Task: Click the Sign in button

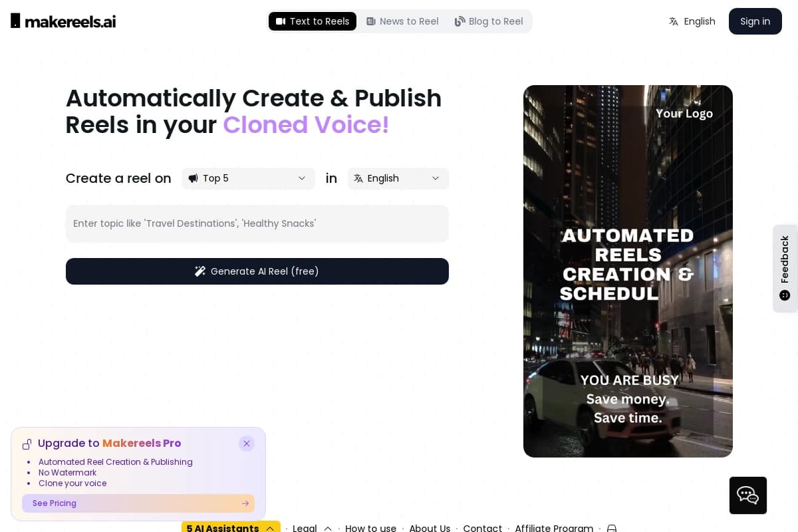Action: click(755, 21)
